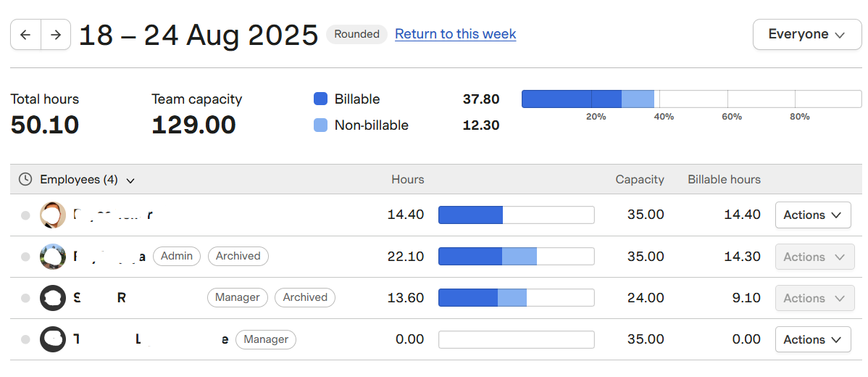Click avatar of 13.60 hours manager
This screenshot has width=868, height=377.
(53, 298)
